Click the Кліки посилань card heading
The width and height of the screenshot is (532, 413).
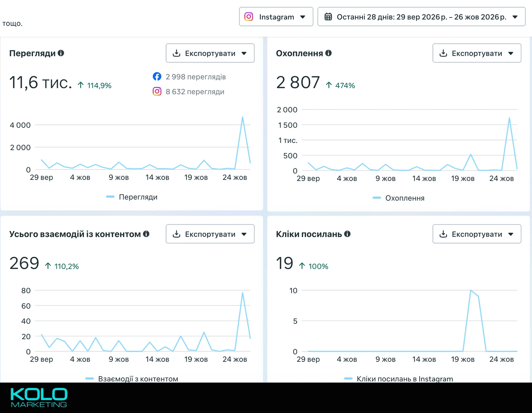[309, 234]
